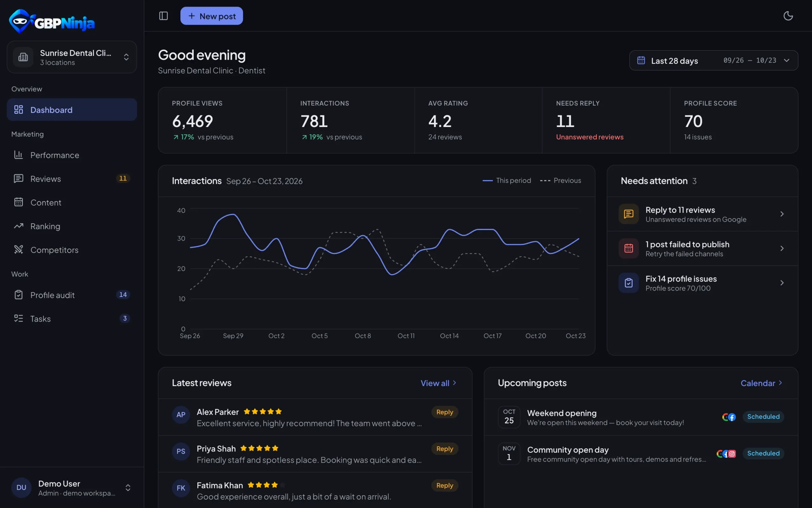
Task: Open the Content section
Action: pyautogui.click(x=72, y=202)
